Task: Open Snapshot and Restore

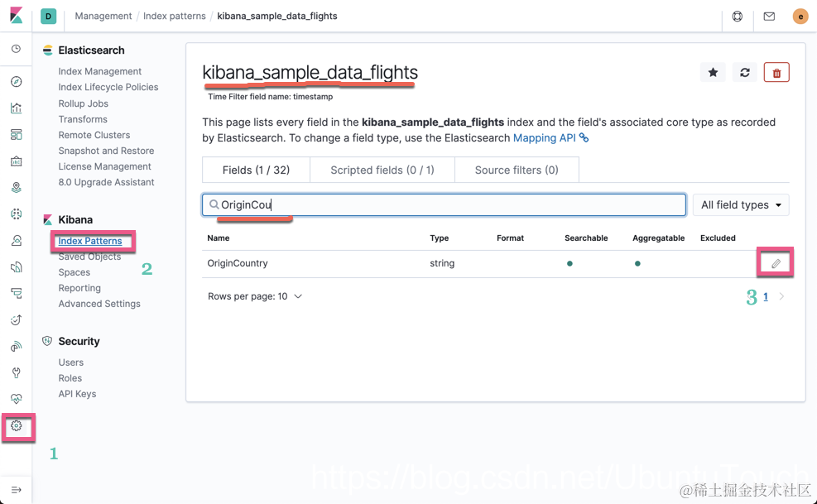Action: 106,151
